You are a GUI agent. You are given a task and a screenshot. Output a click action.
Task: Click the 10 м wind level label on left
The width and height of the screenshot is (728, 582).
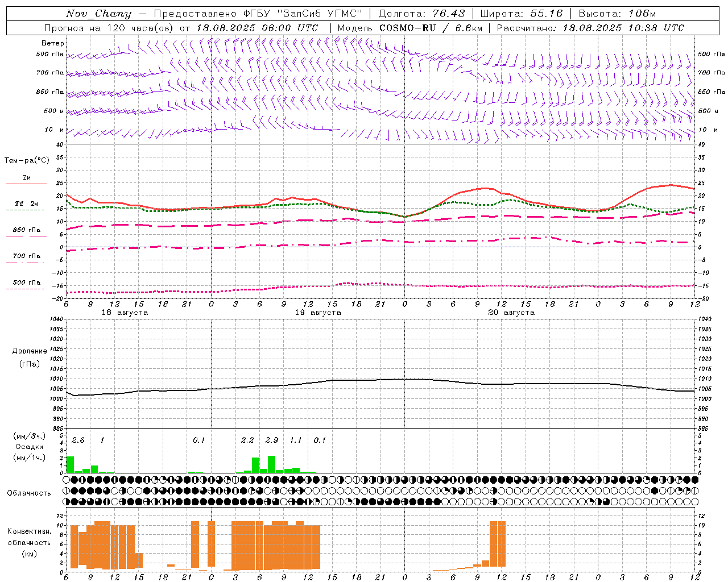(x=55, y=130)
